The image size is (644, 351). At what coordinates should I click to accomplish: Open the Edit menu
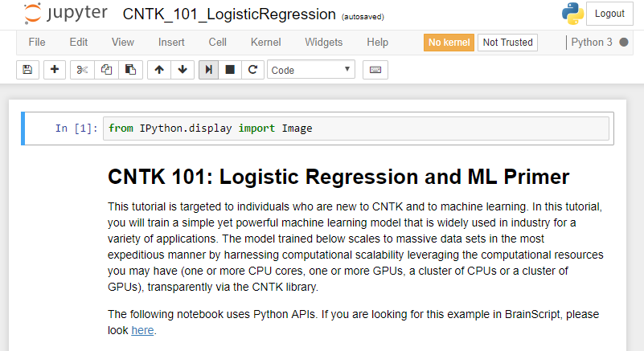pos(79,43)
